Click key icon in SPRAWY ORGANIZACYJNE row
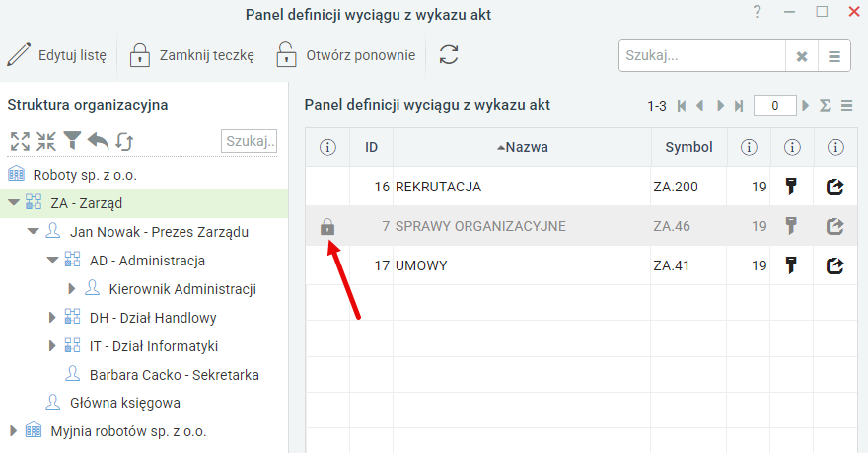The height and width of the screenshot is (453, 868). pyautogui.click(x=792, y=226)
